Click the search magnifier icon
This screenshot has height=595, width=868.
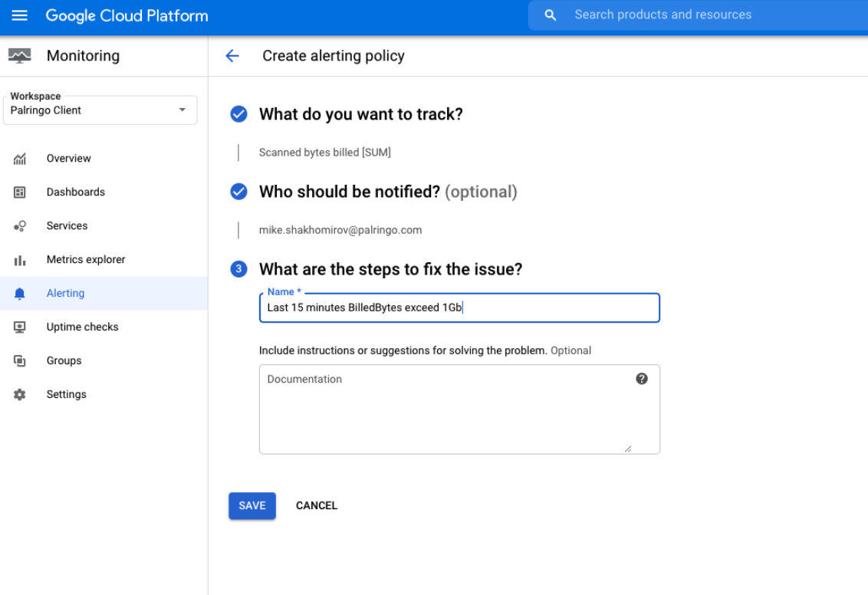click(x=550, y=15)
